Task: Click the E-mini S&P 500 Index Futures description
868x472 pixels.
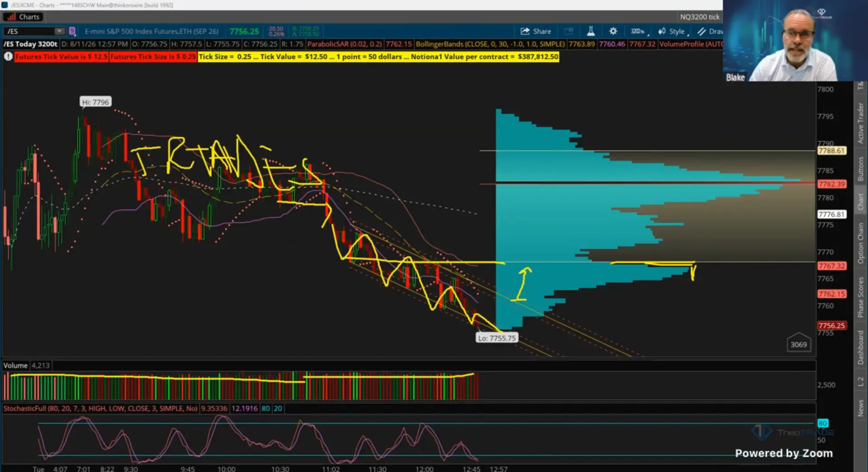Action: coord(151,31)
